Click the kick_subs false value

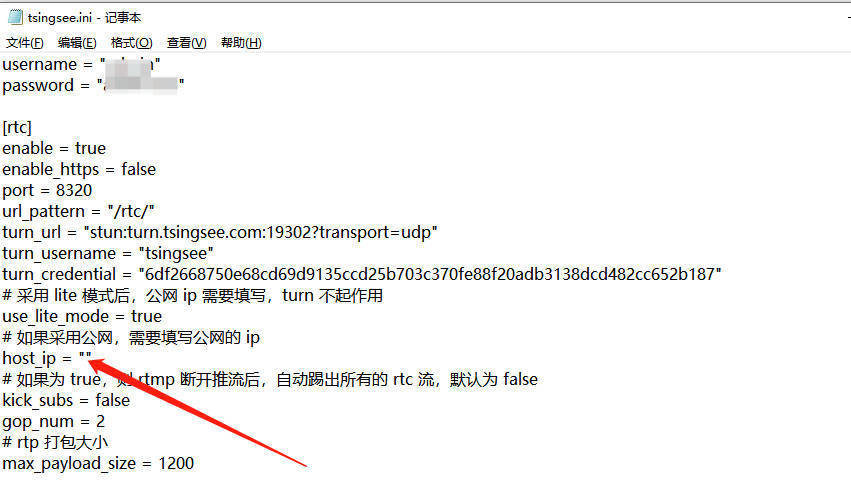point(113,400)
